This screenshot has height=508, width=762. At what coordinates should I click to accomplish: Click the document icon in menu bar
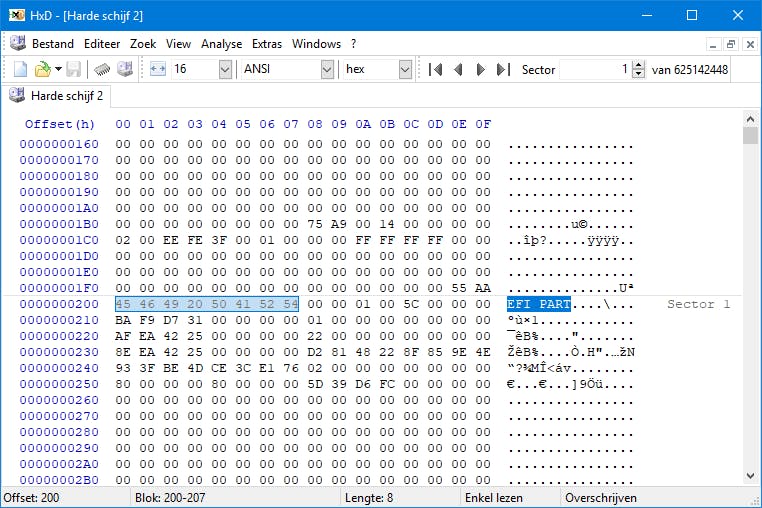pos(18,43)
